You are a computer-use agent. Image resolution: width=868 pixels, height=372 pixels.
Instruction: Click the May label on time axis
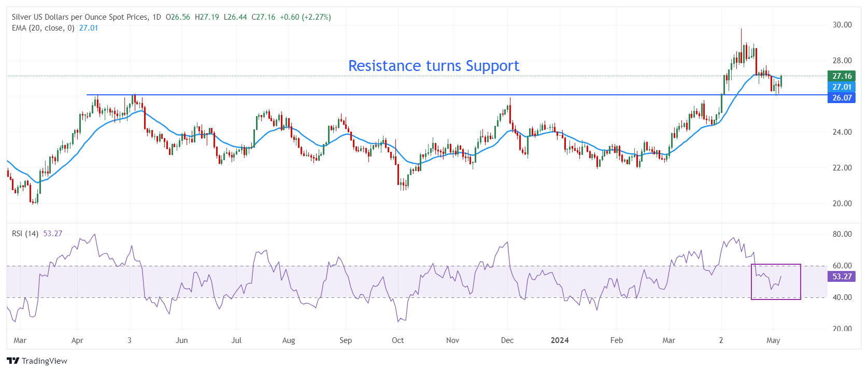pos(773,340)
